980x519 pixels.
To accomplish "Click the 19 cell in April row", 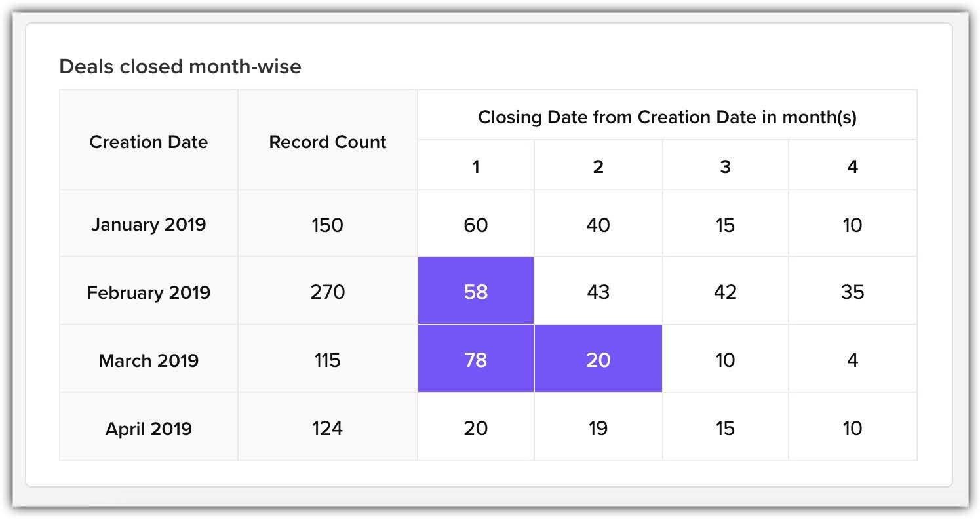I will (x=598, y=428).
